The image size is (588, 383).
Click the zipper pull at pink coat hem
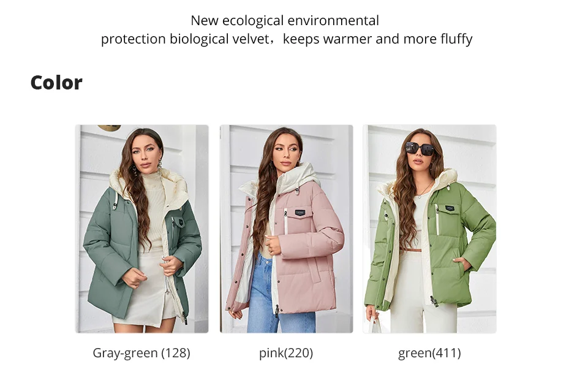(x=277, y=311)
